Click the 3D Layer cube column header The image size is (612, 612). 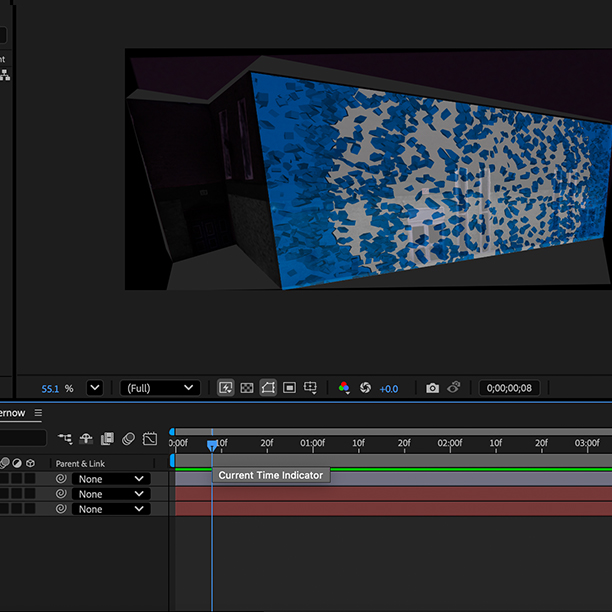point(30,463)
